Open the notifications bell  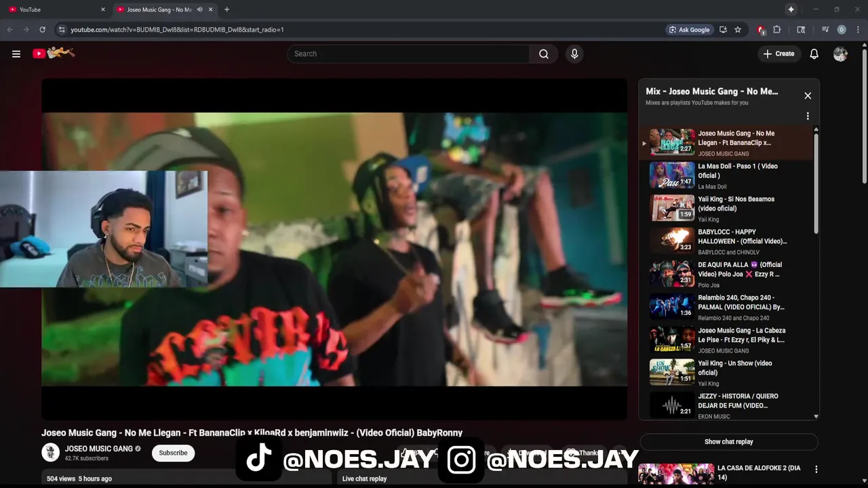pos(814,54)
